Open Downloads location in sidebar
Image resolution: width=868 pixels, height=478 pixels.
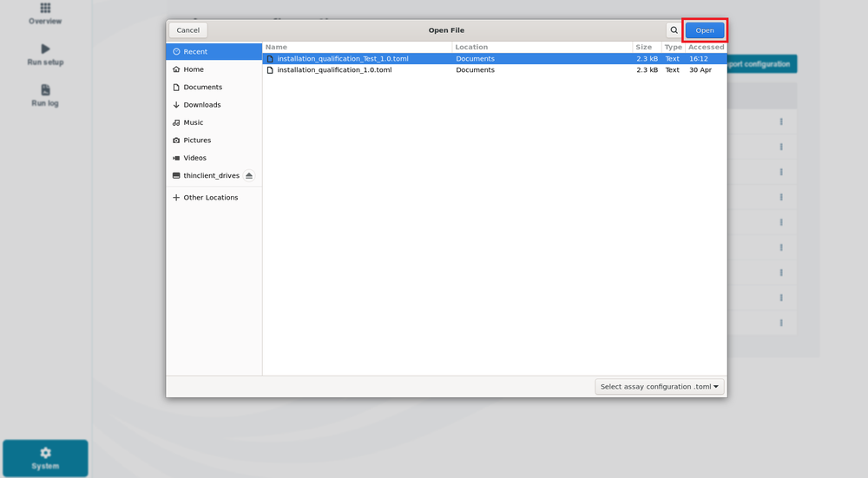pos(214,105)
